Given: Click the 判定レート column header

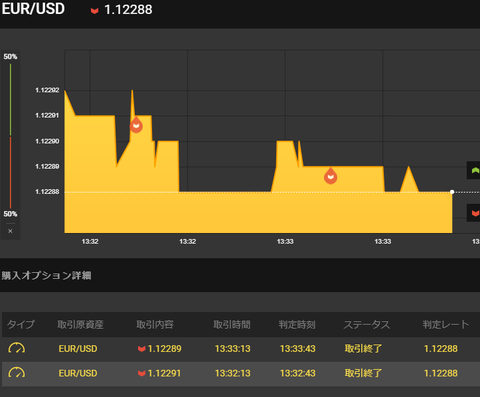Looking at the screenshot, I should coord(446,324).
